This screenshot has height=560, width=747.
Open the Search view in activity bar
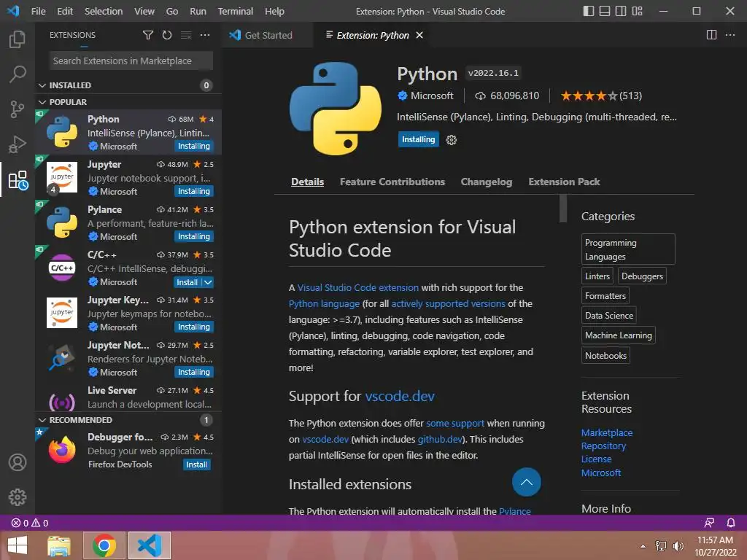pos(18,74)
